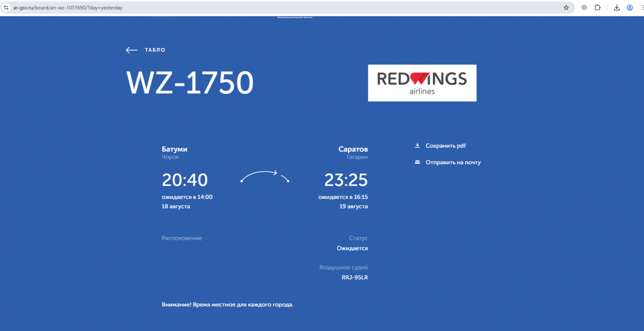The height and width of the screenshot is (331, 644).
Task: Click the site information icon in address bar
Action: pyautogui.click(x=6, y=7)
